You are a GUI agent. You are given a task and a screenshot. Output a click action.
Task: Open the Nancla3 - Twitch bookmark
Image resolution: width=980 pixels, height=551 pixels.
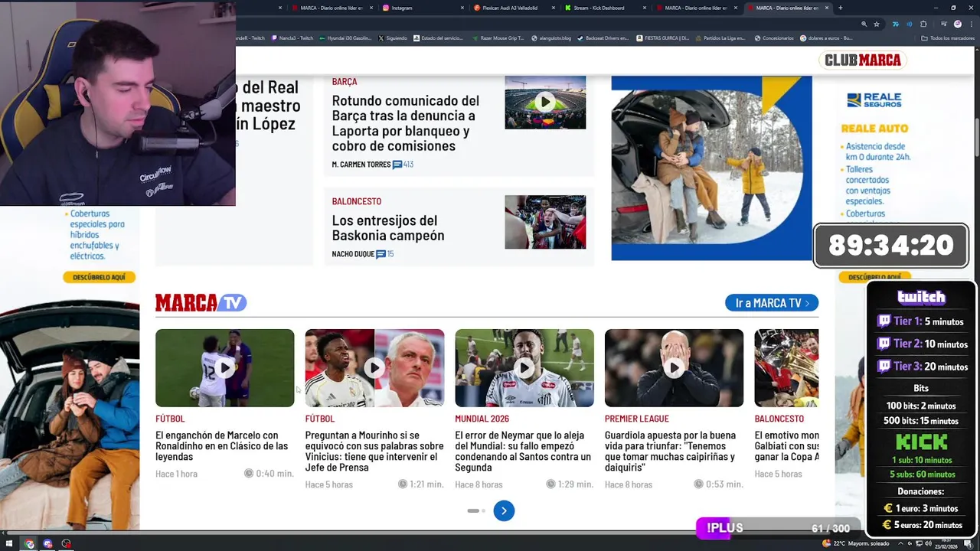click(x=292, y=37)
